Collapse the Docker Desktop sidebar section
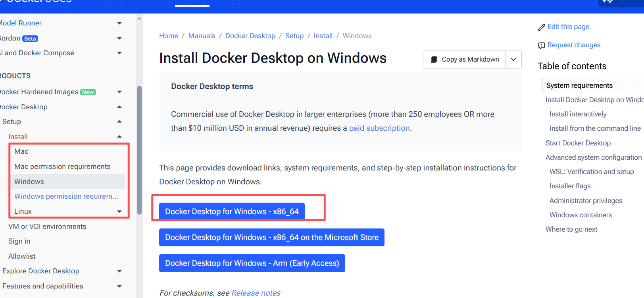The image size is (644, 298). point(119,107)
